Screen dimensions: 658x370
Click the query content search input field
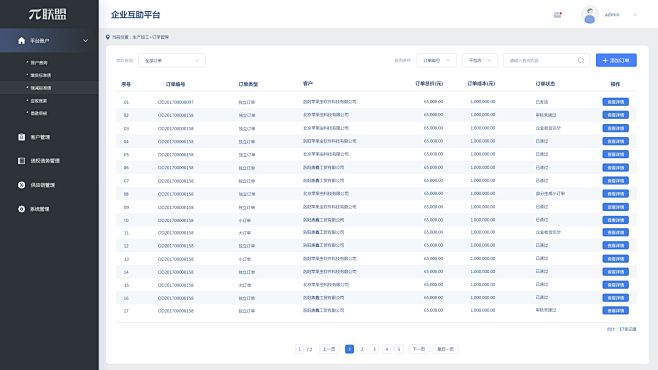(x=542, y=60)
